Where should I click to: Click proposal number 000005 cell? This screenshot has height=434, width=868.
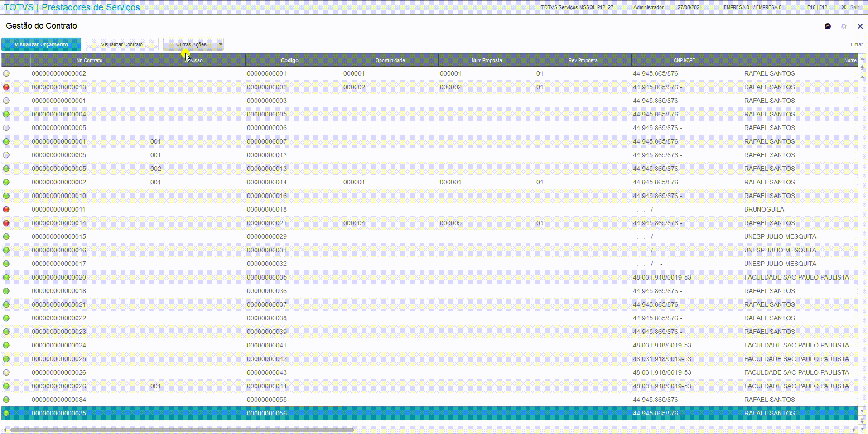(x=451, y=223)
